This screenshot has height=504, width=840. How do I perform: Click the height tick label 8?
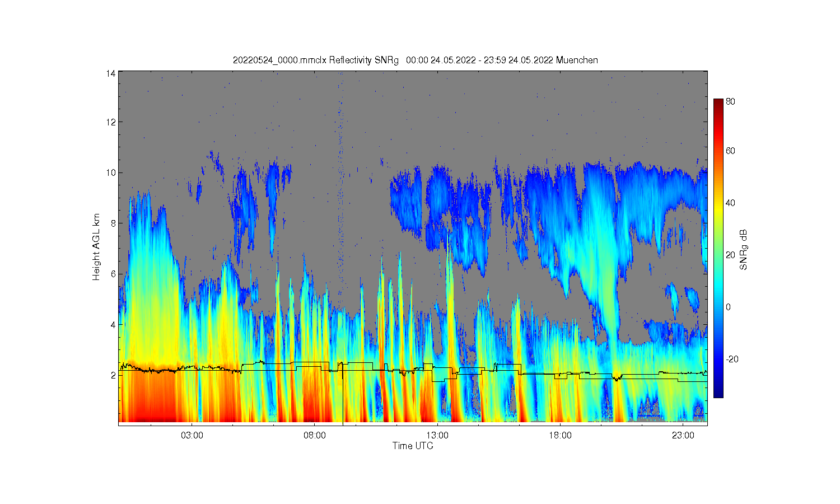point(113,223)
